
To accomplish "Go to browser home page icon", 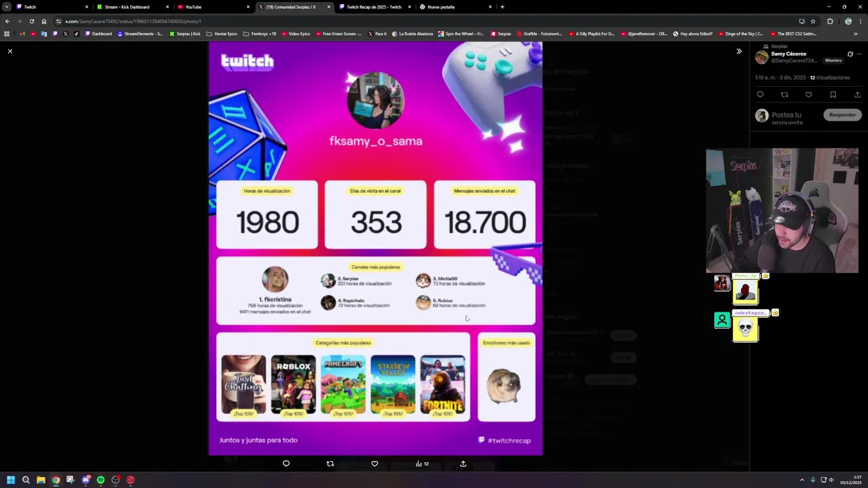I will pyautogui.click(x=44, y=21).
